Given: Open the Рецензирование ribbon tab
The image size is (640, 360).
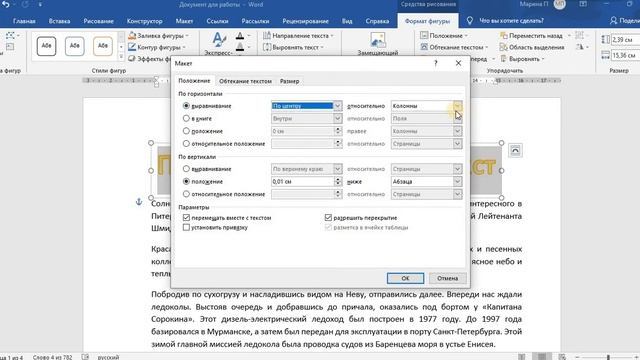Looking at the screenshot, I should pos(305,21).
